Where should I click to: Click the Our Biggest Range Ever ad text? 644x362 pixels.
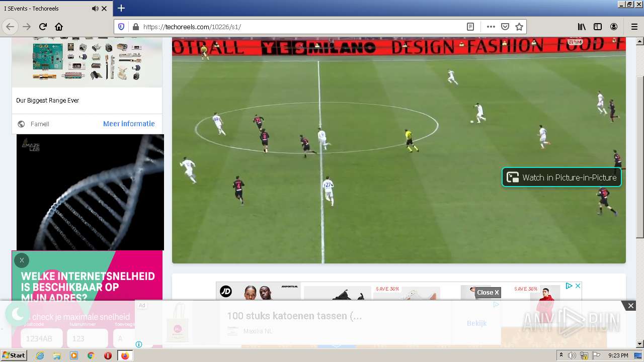[x=47, y=101]
